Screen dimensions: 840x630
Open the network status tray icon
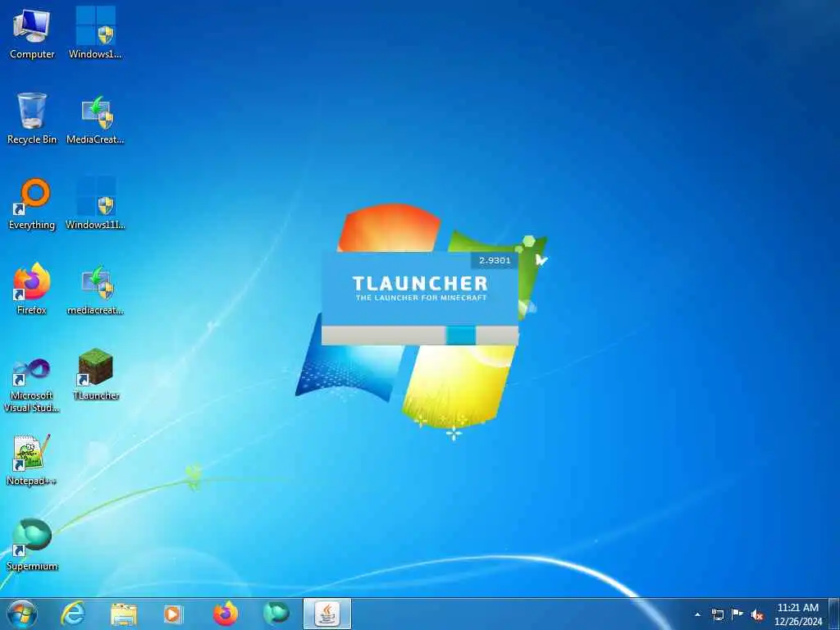[x=717, y=614]
